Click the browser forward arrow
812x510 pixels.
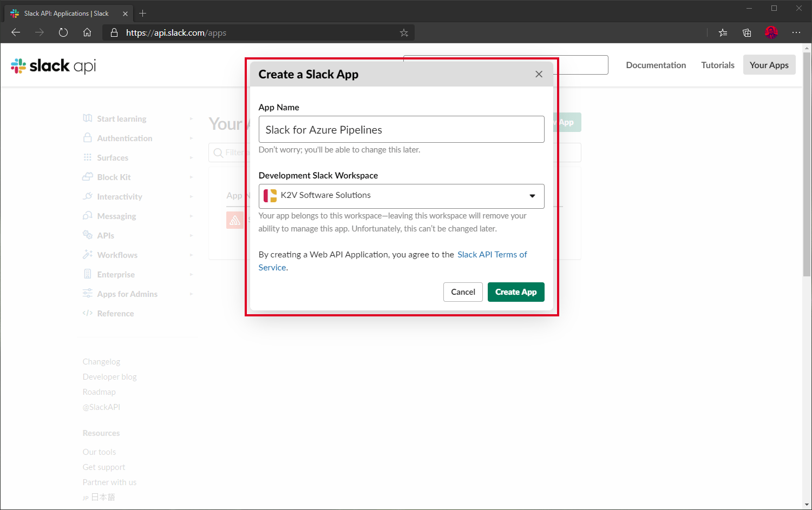pos(40,32)
